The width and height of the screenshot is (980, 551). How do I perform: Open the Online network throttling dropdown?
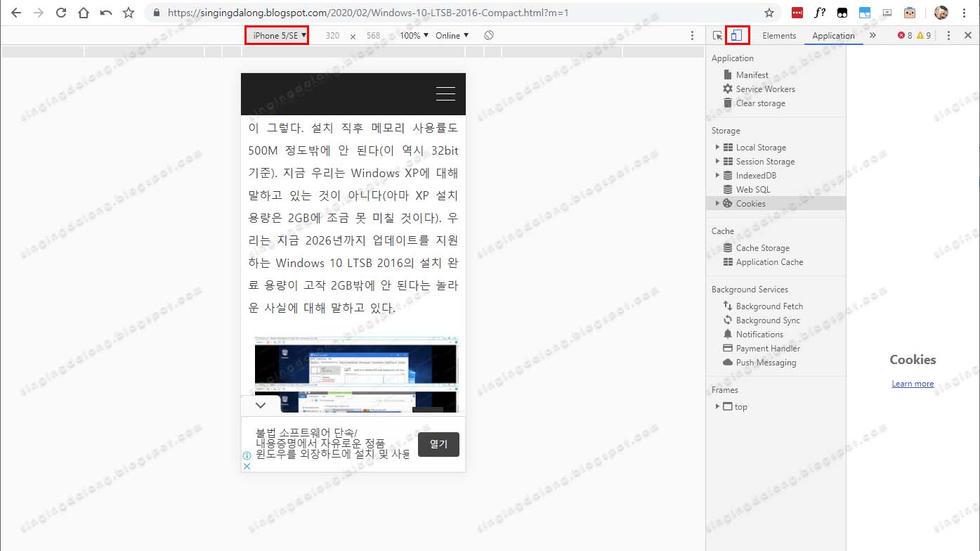click(x=452, y=35)
